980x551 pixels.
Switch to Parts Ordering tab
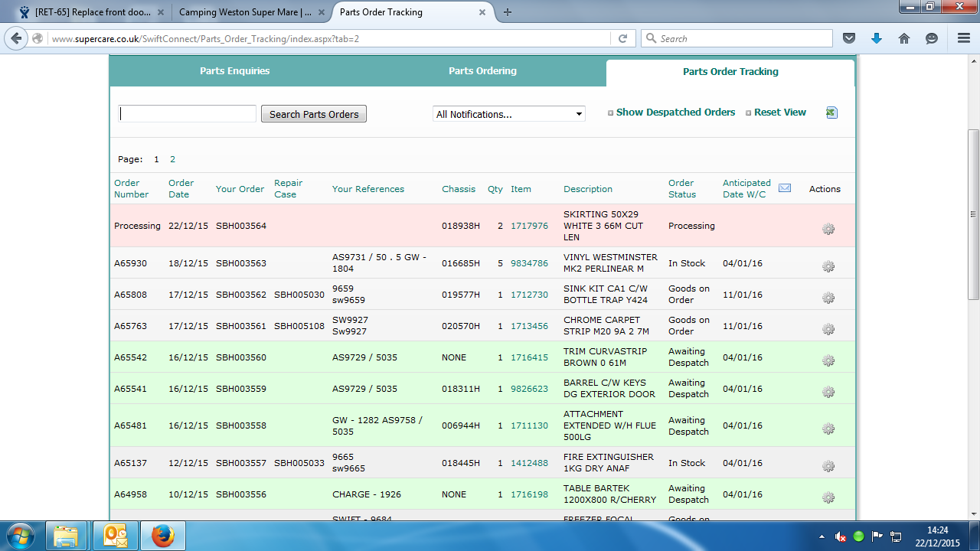[482, 71]
